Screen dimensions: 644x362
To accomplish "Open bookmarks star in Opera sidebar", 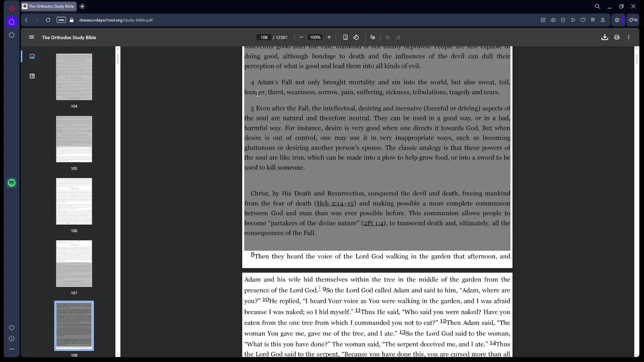I will coord(12,35).
